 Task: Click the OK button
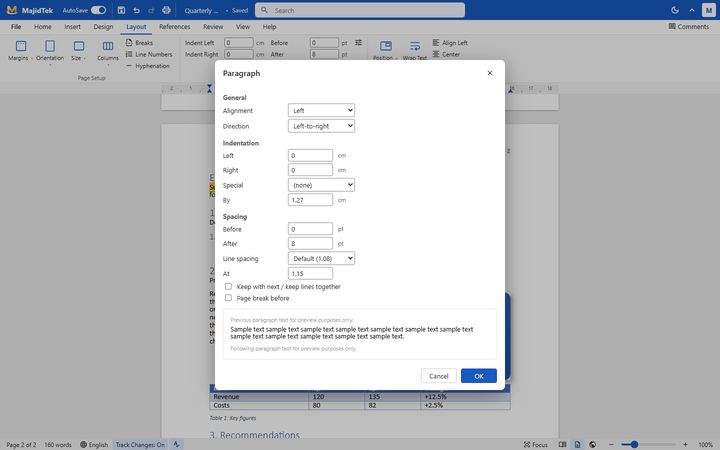pyautogui.click(x=478, y=376)
